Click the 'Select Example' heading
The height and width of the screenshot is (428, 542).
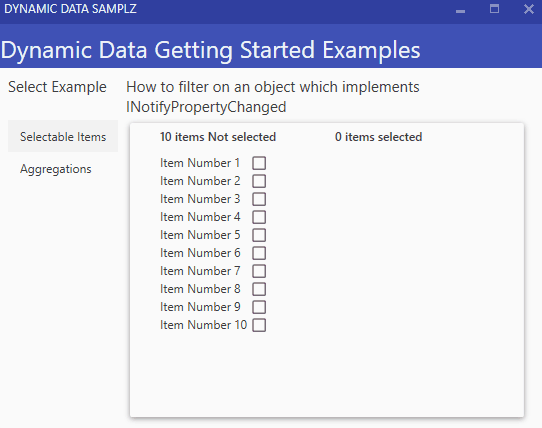57,87
